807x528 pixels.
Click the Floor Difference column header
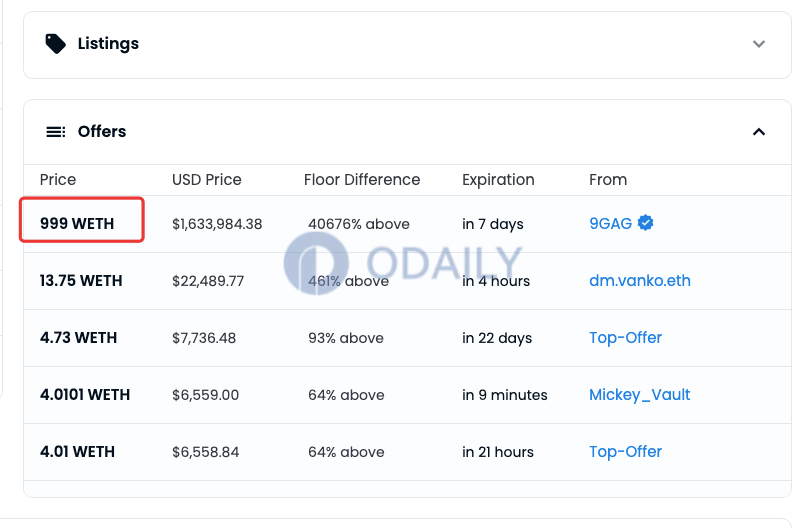pyautogui.click(x=362, y=180)
